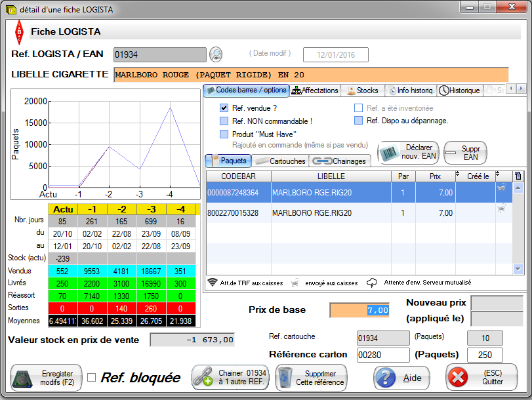Click sort arrows beside Créé le column
The height and width of the screenshot is (400, 532).
tap(498, 175)
